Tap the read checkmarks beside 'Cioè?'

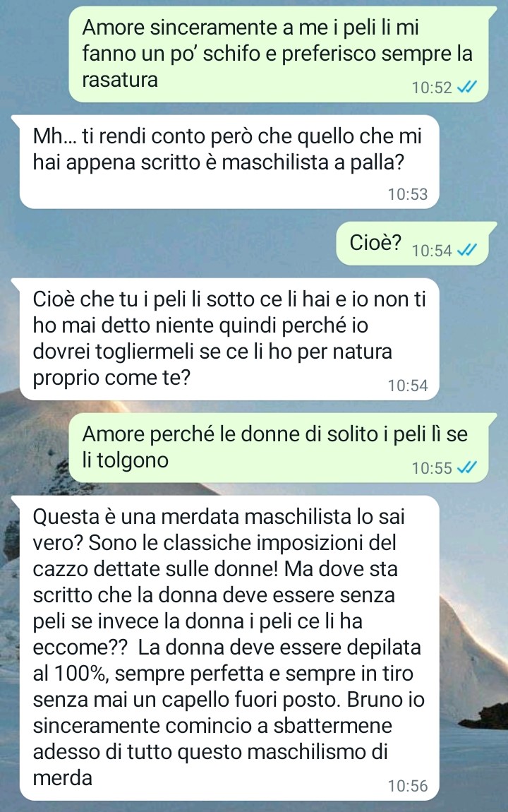[466, 250]
